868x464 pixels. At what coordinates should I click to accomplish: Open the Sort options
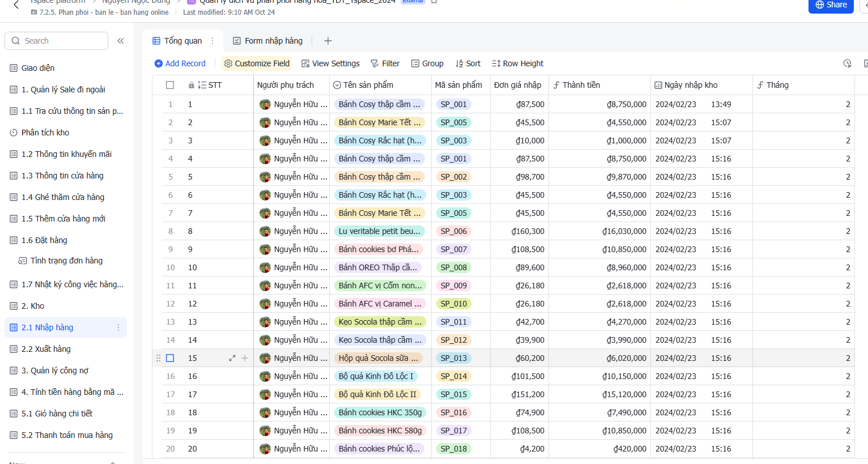[x=468, y=63]
